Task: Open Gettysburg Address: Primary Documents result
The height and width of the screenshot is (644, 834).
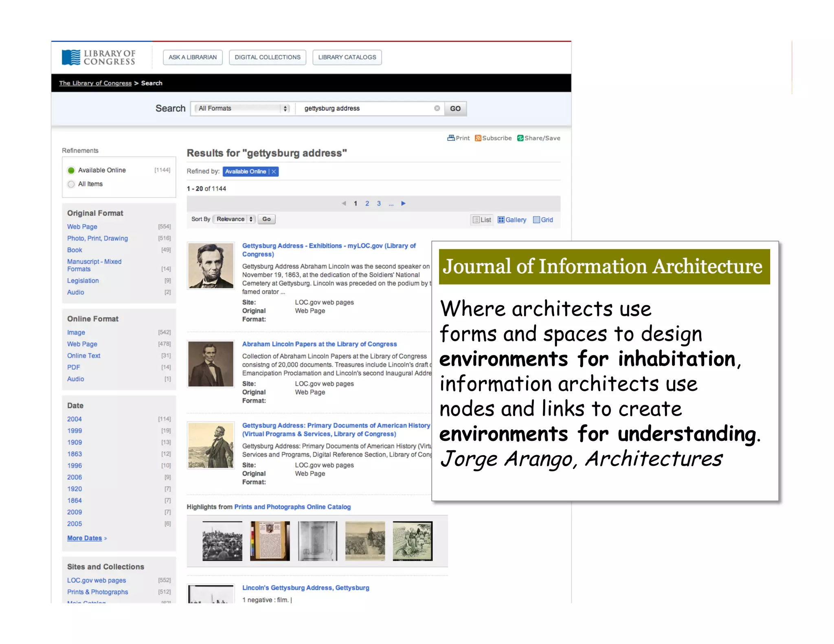Action: pyautogui.click(x=336, y=430)
